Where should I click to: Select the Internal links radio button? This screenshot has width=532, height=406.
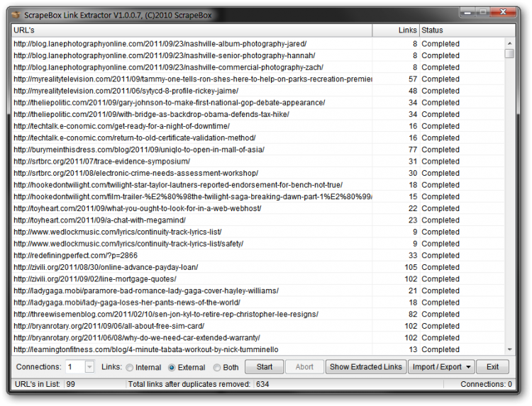(129, 367)
